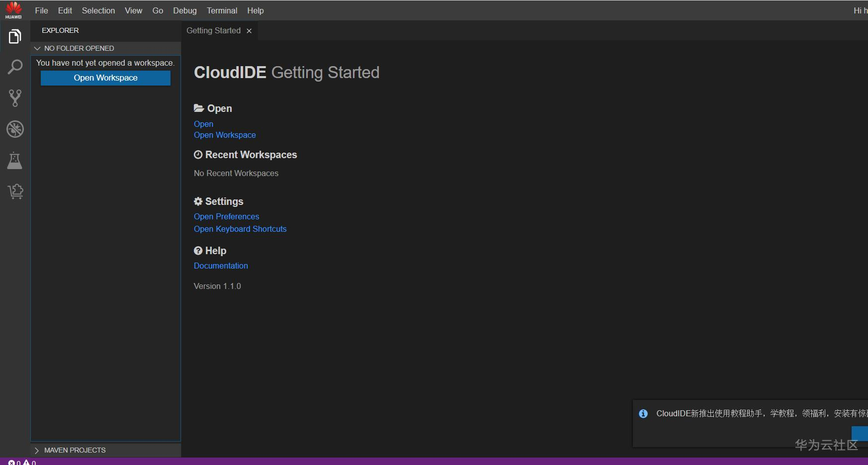
Task: Click the EXPLORER panel title
Action: coord(60,30)
